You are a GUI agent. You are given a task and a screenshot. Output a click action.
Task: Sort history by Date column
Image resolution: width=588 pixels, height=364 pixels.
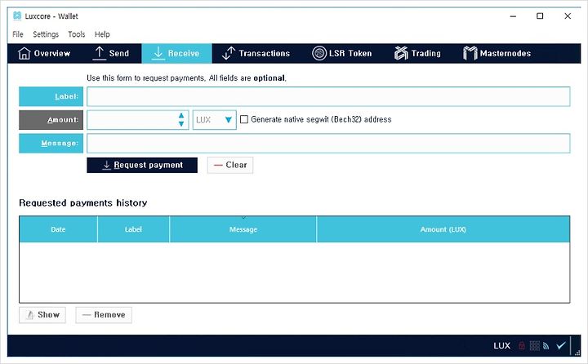(58, 229)
